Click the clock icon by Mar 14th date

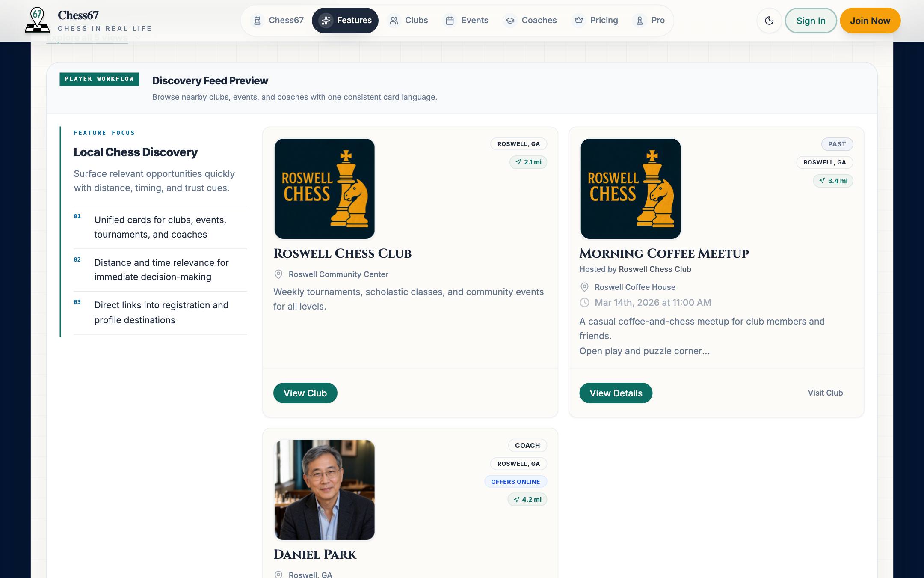(584, 303)
